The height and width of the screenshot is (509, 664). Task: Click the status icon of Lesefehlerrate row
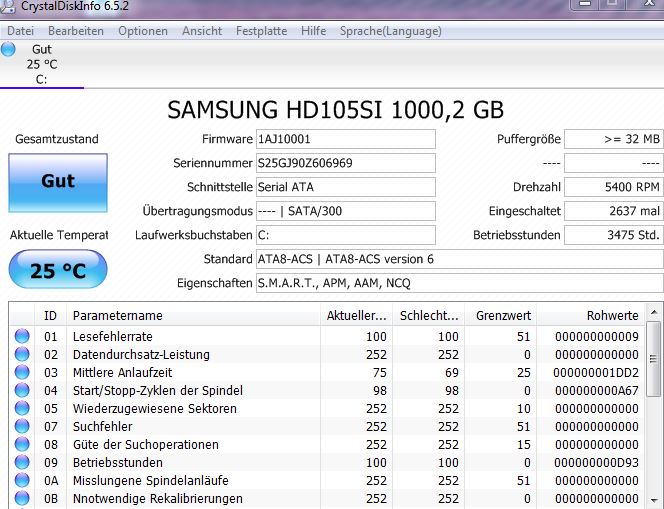pyautogui.click(x=22, y=336)
